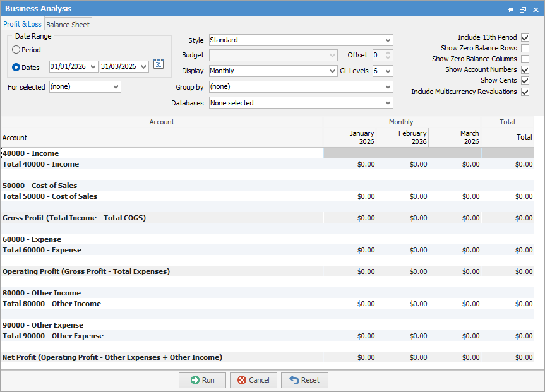
Task: Select the Total 80000 - Other Income row
Action: point(268,304)
